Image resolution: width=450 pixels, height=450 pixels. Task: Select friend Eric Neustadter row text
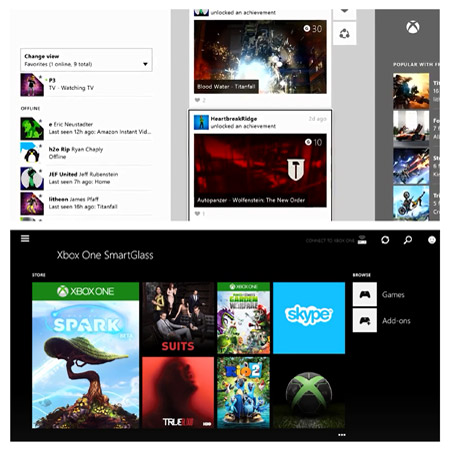pyautogui.click(x=100, y=128)
